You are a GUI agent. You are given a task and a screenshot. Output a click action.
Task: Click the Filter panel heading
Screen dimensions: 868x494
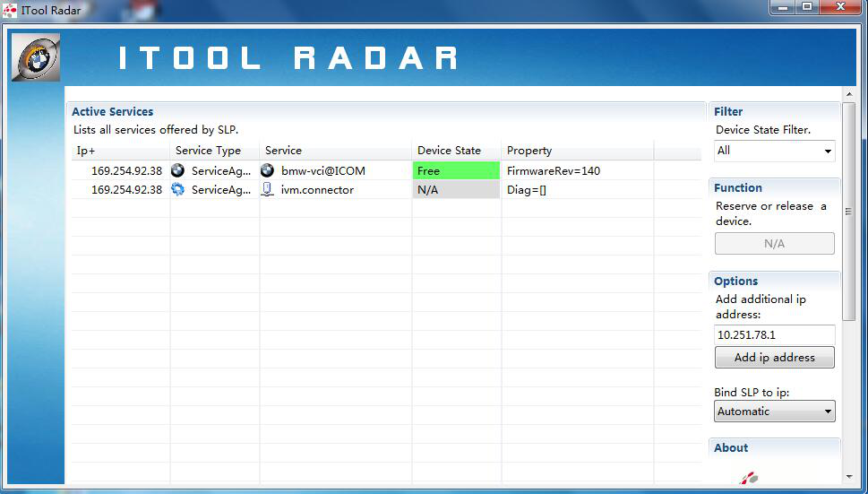728,112
